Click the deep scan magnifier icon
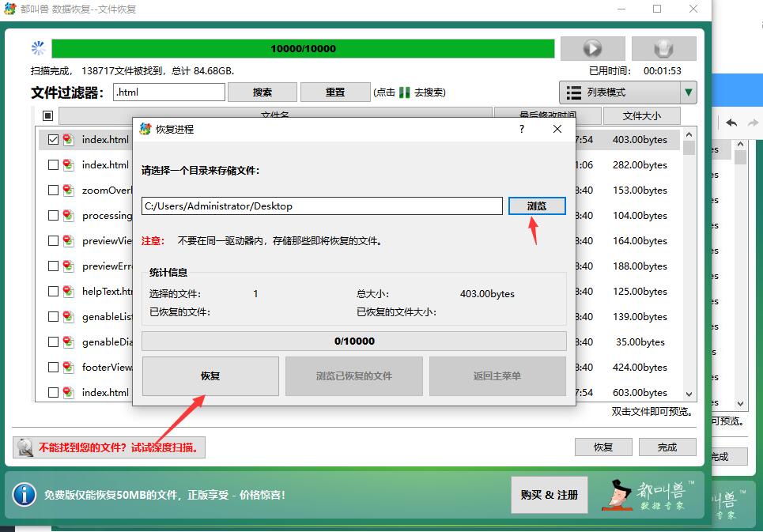This screenshot has height=532, width=763. tap(25, 447)
